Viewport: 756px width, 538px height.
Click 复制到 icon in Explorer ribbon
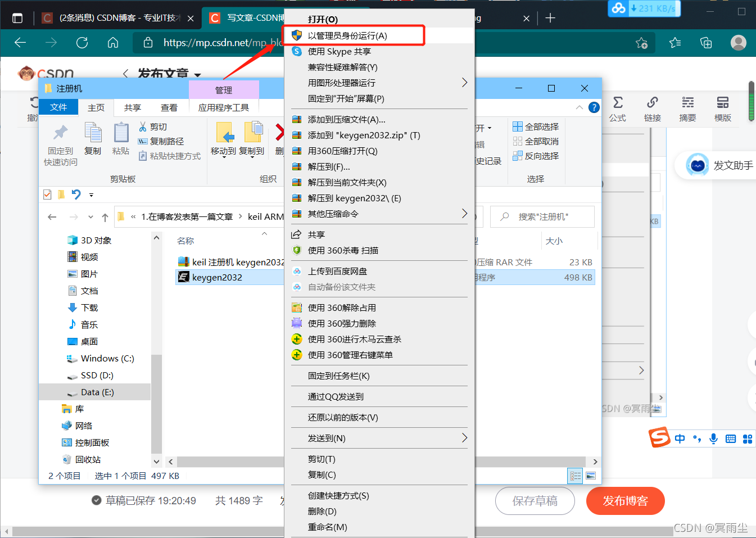point(253,133)
